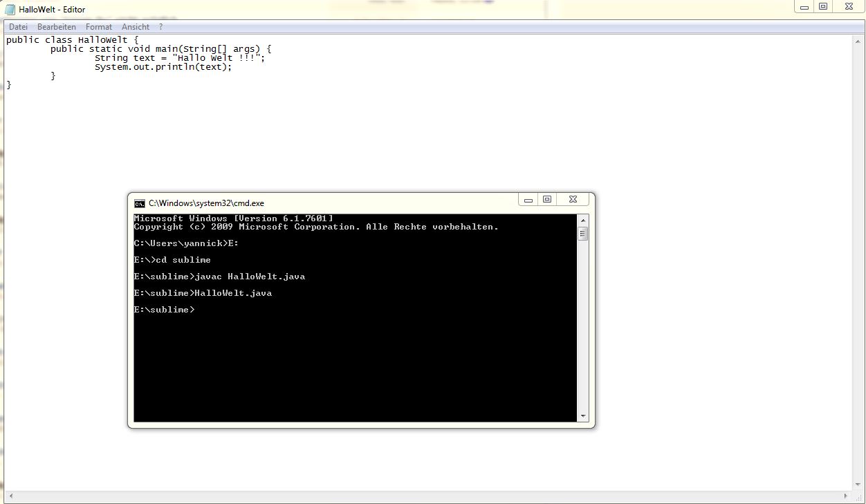Viewport: 866px width, 504px height.
Task: Close the HalloWelt Editor window
Action: tap(848, 7)
